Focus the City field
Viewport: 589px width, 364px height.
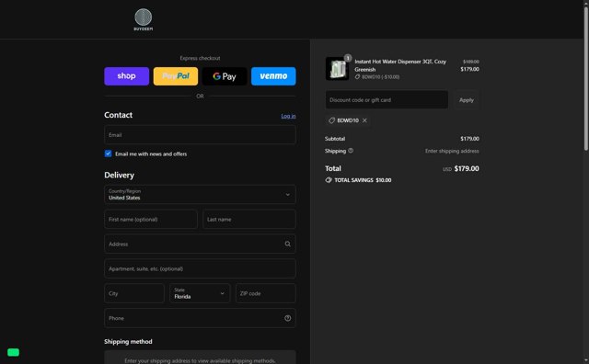(134, 293)
